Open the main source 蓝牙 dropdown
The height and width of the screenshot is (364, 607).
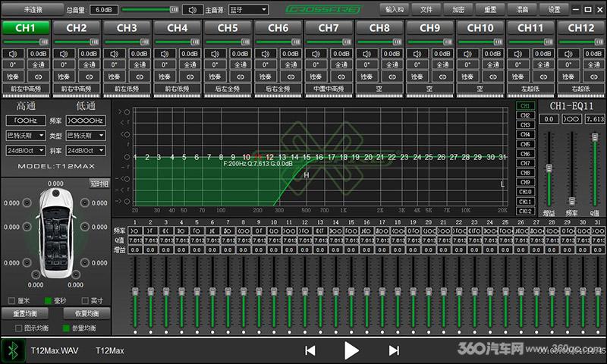249,10
